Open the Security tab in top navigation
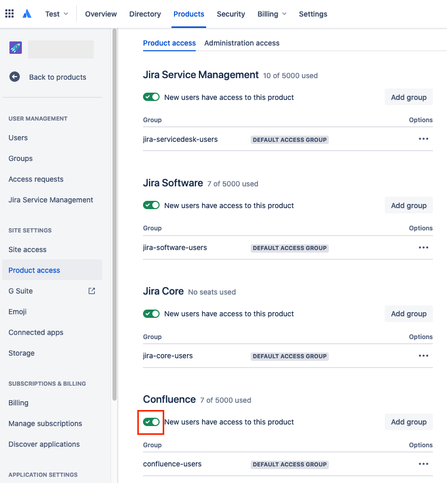Screen dimensions: 447x483 pyautogui.click(x=231, y=14)
